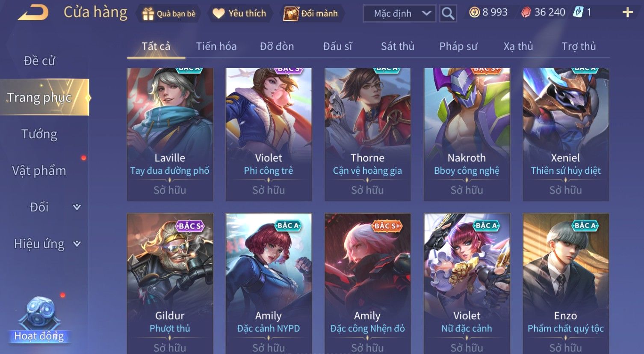Open the Yêu thích heart button
This screenshot has height=354, width=644.
click(239, 14)
